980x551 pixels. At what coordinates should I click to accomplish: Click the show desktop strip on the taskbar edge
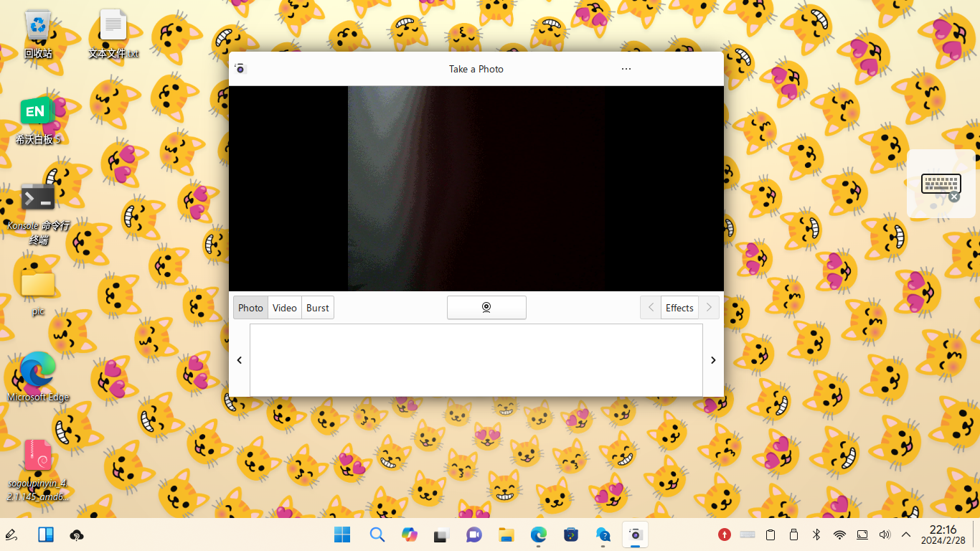click(976, 534)
